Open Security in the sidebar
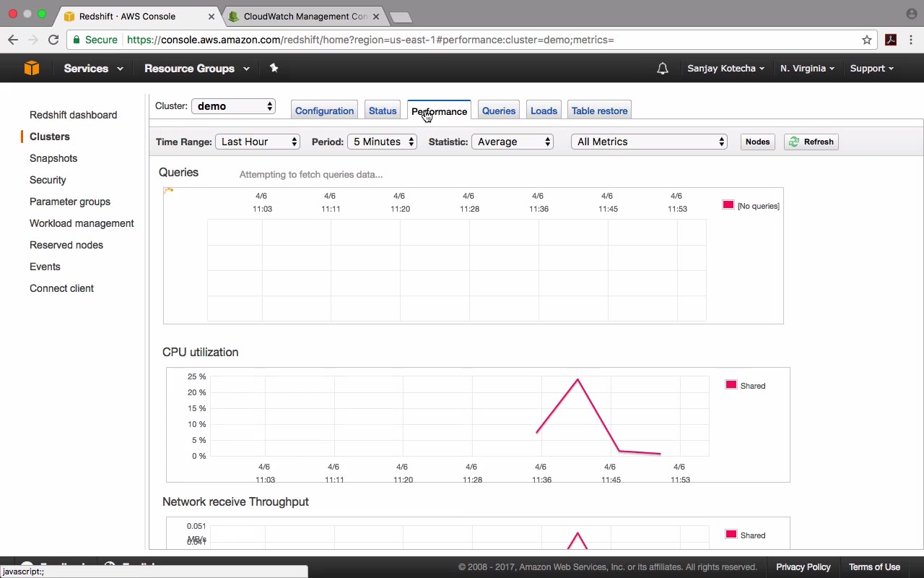924x578 pixels. point(48,180)
